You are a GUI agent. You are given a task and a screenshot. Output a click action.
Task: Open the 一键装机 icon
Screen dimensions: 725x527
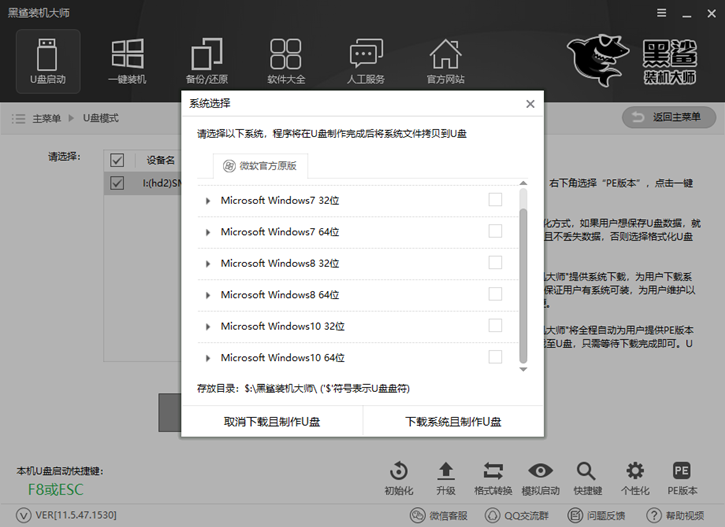(x=127, y=57)
